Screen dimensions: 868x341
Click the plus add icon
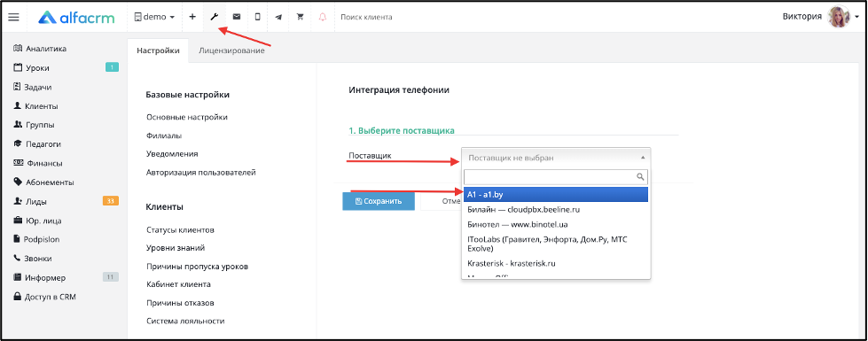tap(192, 17)
